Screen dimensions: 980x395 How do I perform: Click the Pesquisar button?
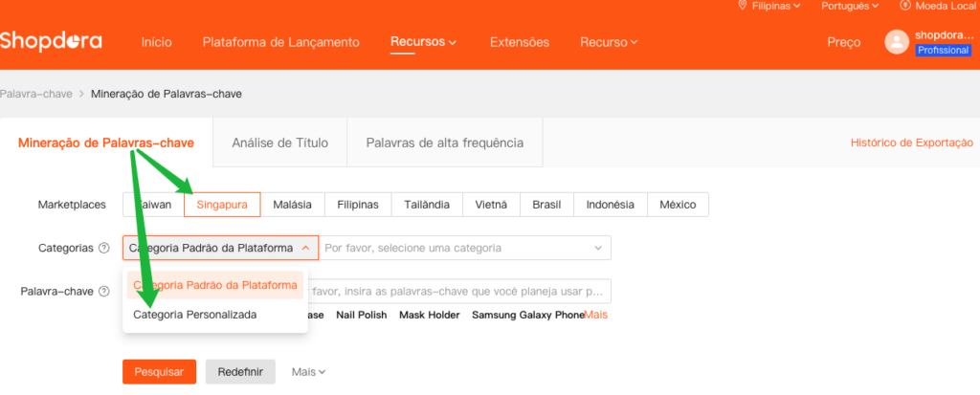pos(159,371)
